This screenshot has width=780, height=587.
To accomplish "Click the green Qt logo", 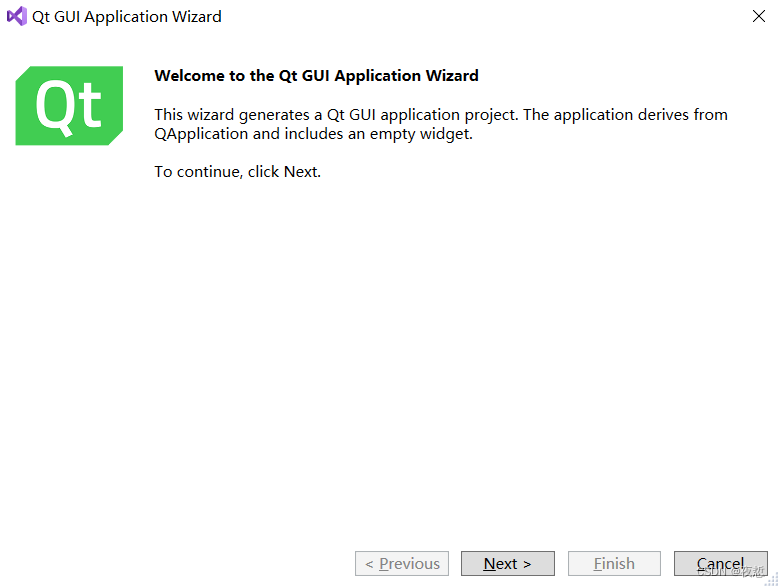I will click(x=69, y=105).
